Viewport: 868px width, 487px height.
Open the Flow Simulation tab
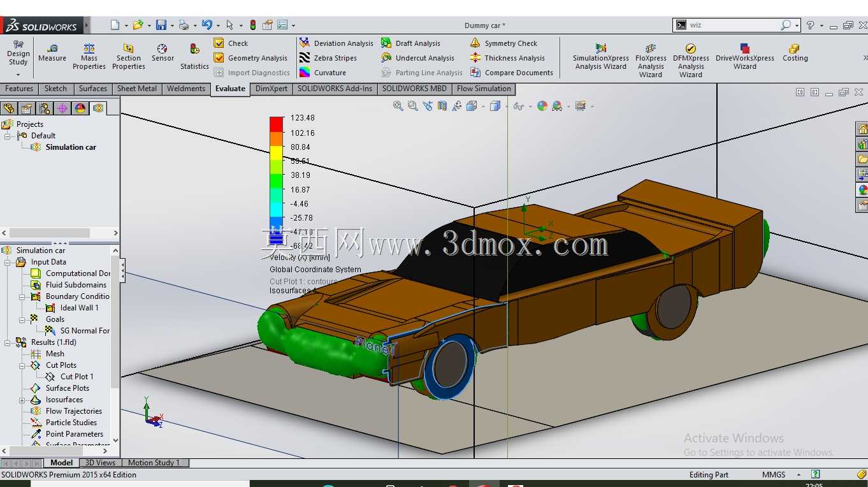pyautogui.click(x=484, y=89)
